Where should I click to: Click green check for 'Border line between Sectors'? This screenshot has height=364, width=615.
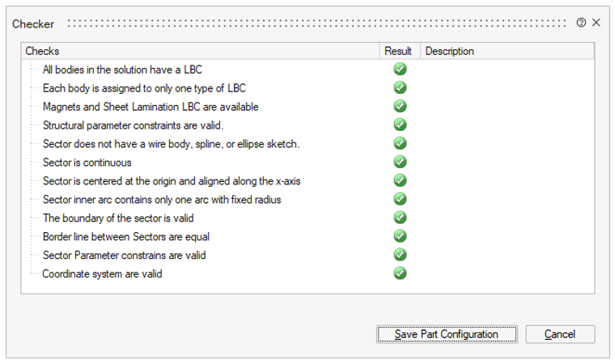[x=400, y=236]
